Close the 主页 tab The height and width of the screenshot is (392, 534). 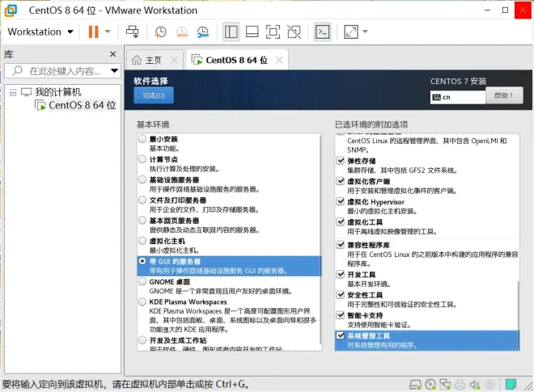pyautogui.click(x=174, y=61)
